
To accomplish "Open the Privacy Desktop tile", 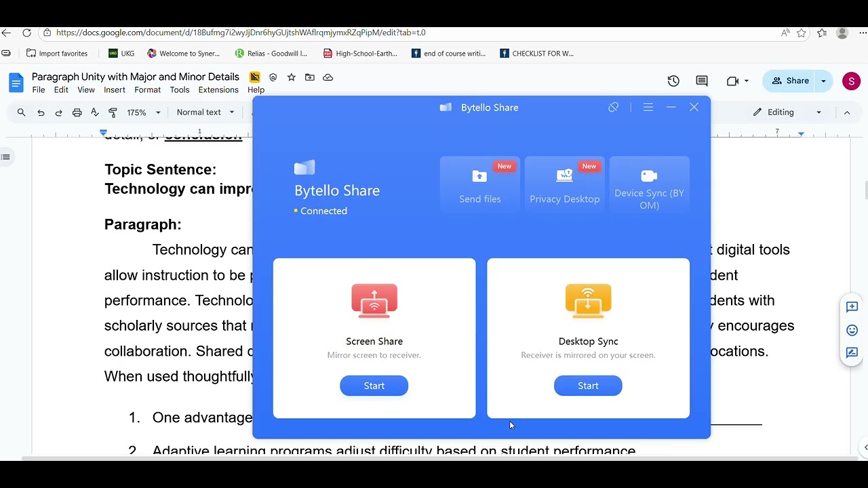I will (x=564, y=185).
